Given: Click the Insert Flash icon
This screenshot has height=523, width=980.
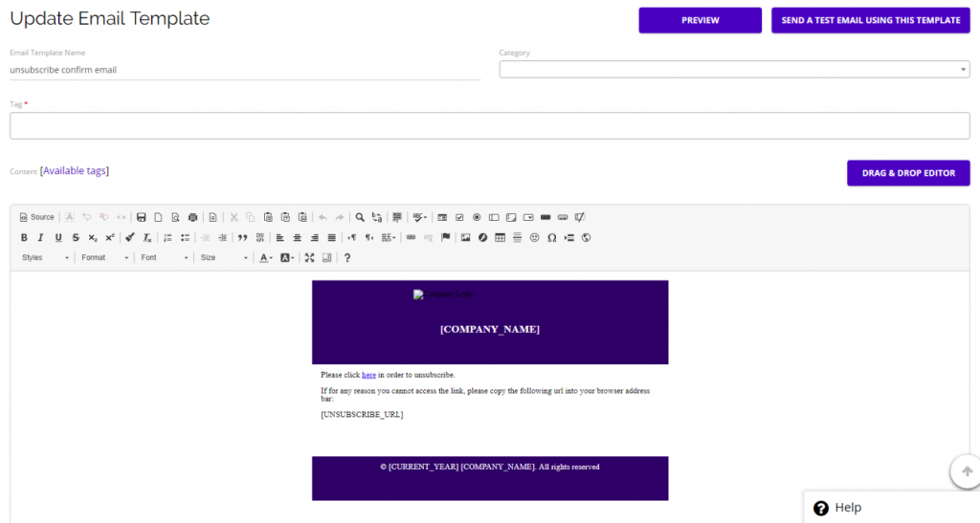Looking at the screenshot, I should click(482, 237).
